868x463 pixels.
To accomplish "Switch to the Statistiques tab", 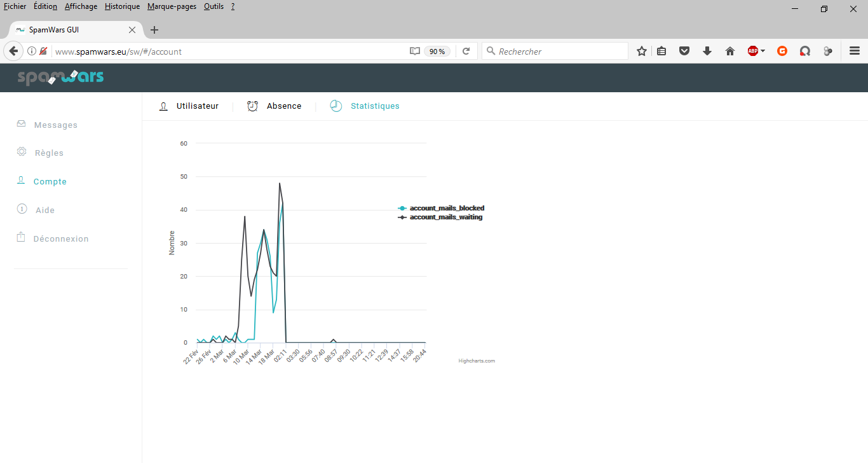I will tap(375, 106).
